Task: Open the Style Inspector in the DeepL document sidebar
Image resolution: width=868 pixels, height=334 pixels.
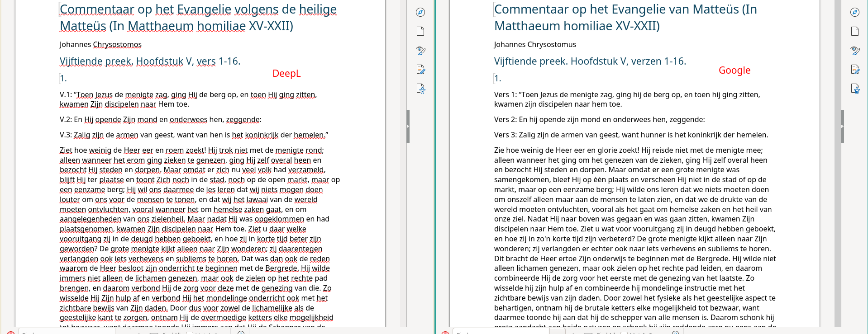Action: [x=420, y=51]
